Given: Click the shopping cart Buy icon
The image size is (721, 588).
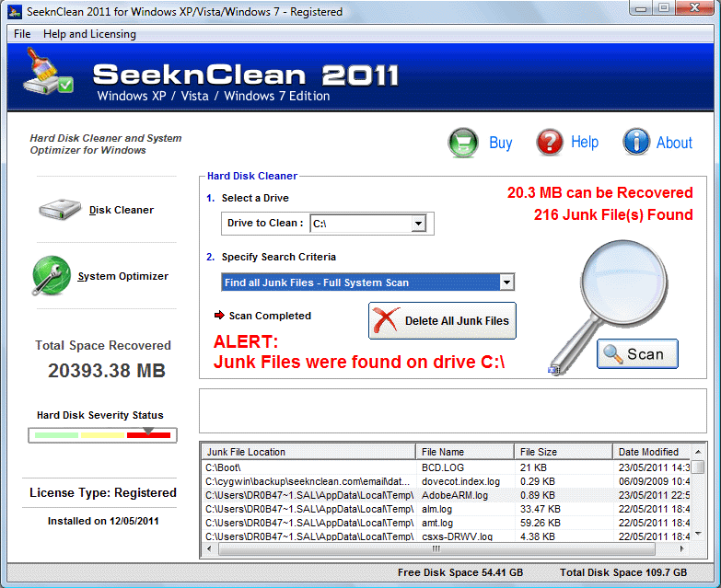Looking at the screenshot, I should pos(463,143).
